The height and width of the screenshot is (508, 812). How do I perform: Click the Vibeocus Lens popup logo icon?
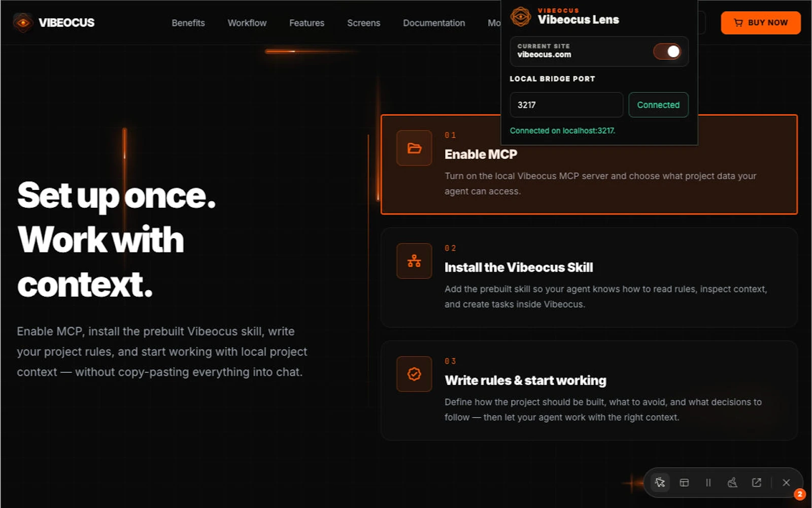coord(521,17)
